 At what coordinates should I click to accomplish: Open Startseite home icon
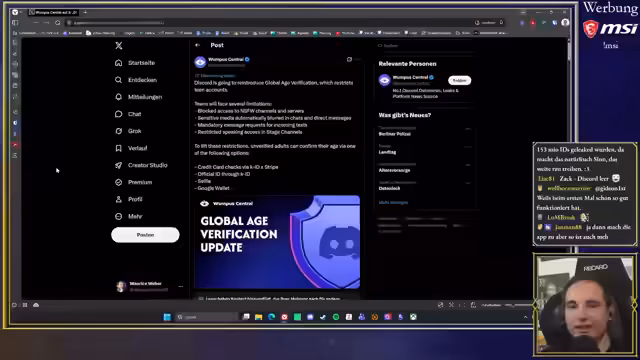point(118,63)
